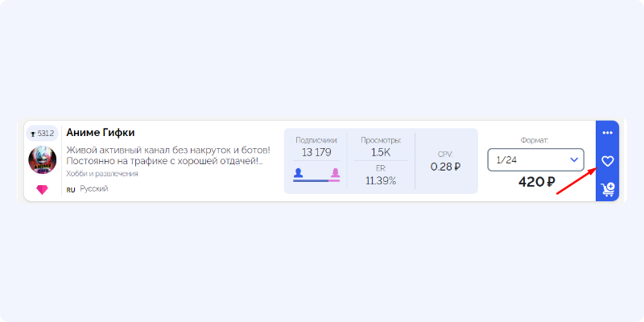This screenshot has width=644, height=322.
Task: Click the blue male audience icon
Action: tap(298, 173)
